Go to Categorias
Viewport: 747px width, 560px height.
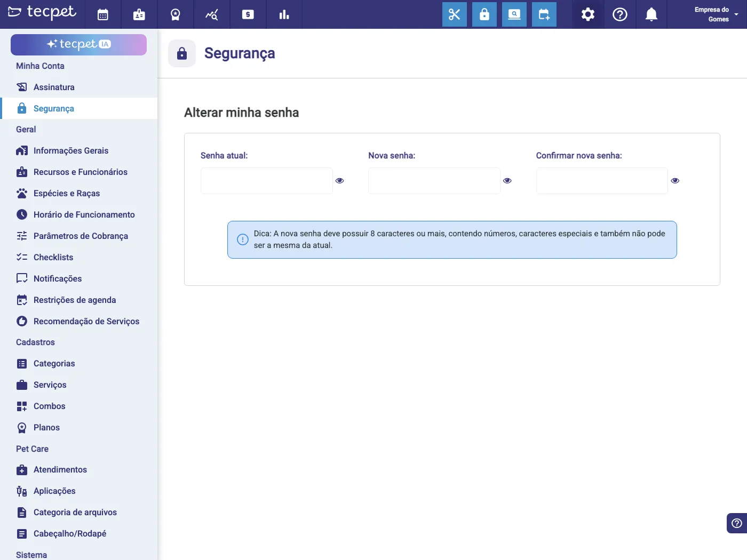point(79,364)
